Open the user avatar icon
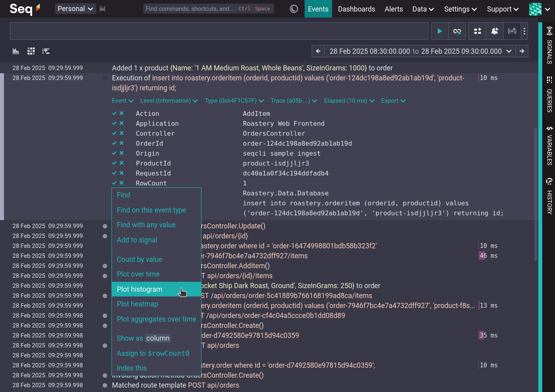 (x=535, y=9)
